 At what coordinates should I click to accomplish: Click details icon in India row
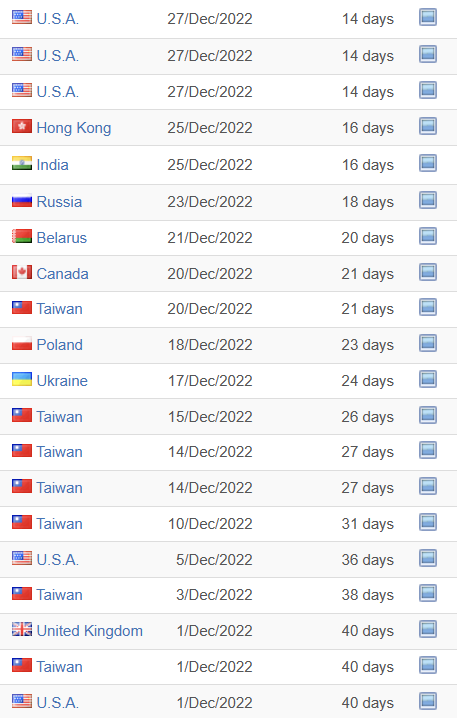point(430,163)
